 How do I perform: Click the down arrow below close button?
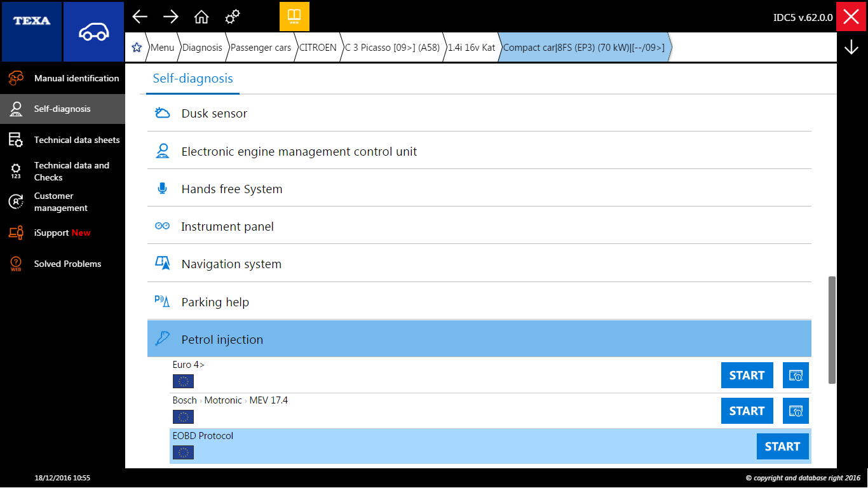851,47
